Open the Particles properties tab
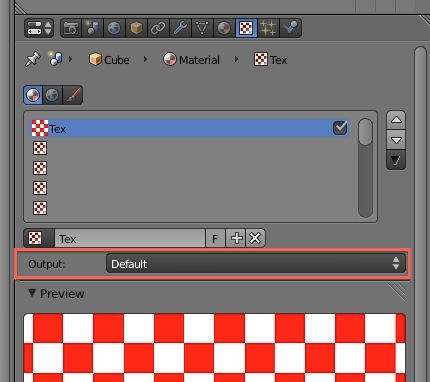 [268, 28]
